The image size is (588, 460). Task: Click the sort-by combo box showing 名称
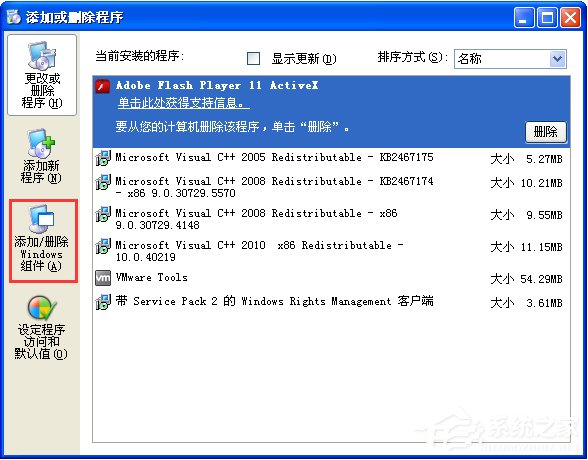point(510,59)
